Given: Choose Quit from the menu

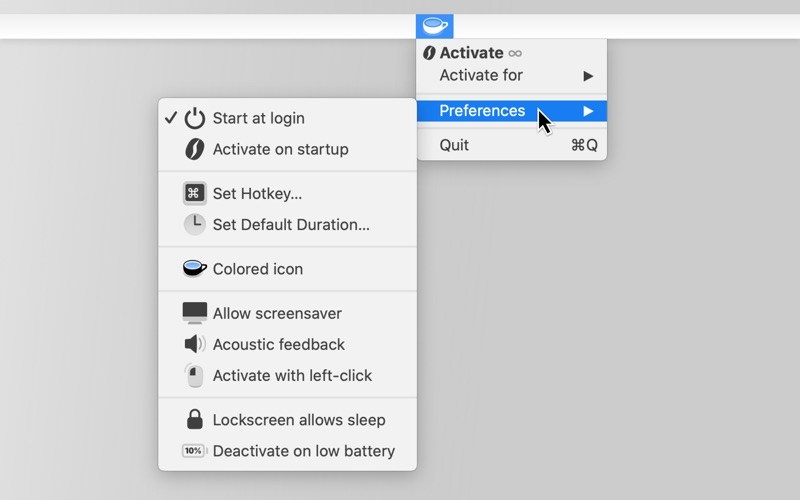Looking at the screenshot, I should (454, 145).
